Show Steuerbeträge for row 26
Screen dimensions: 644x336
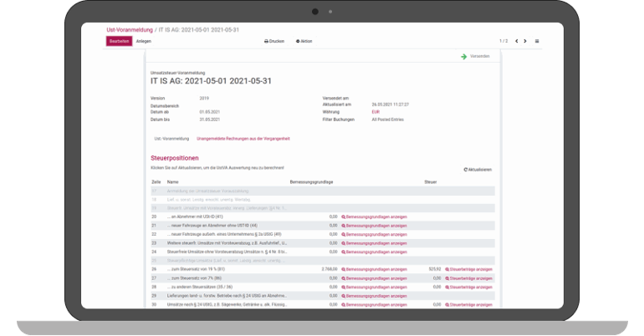point(469,269)
